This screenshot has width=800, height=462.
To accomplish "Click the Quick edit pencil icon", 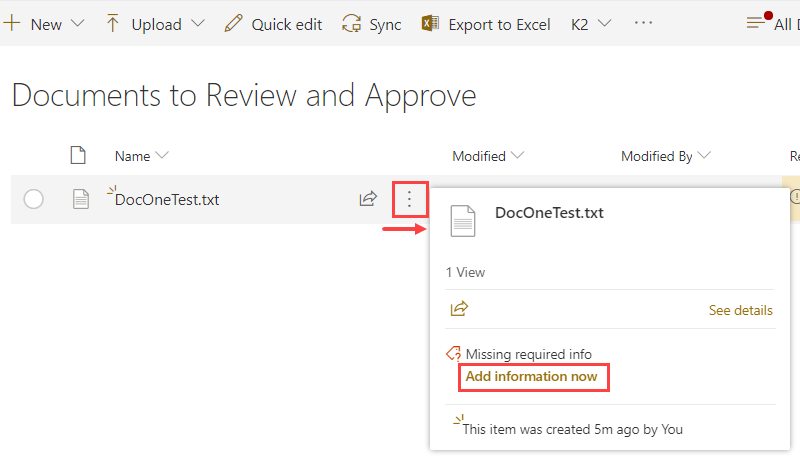I will tap(233, 23).
